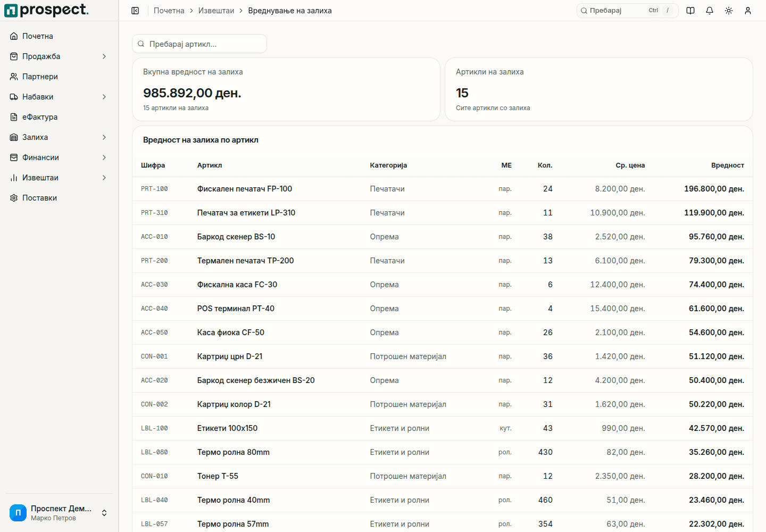Click the Набавки truck icon
The height and width of the screenshot is (532, 766).
click(x=14, y=97)
